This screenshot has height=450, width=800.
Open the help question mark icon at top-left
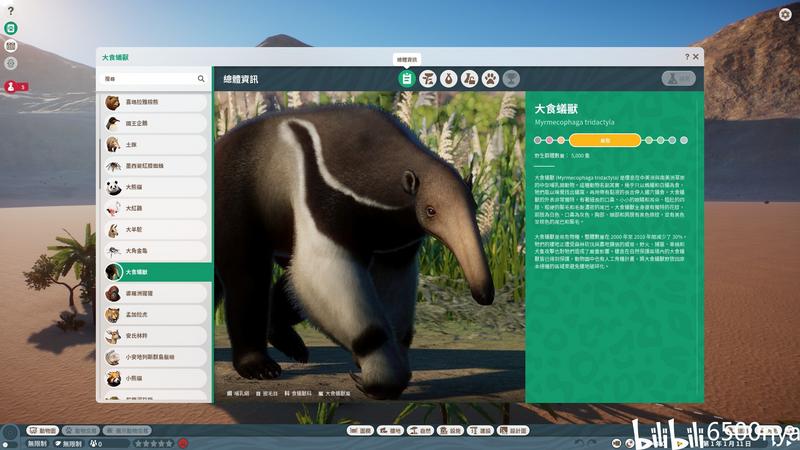tap(10, 10)
